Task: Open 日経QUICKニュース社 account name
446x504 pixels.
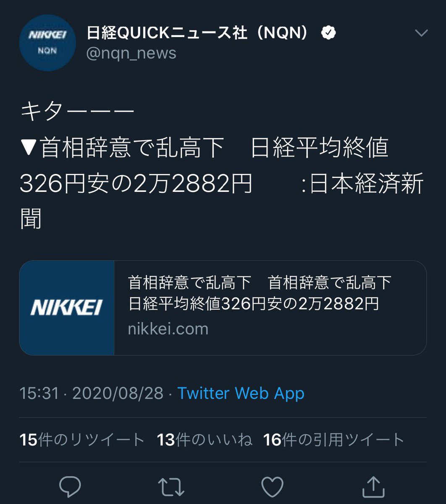Action: coord(168,33)
